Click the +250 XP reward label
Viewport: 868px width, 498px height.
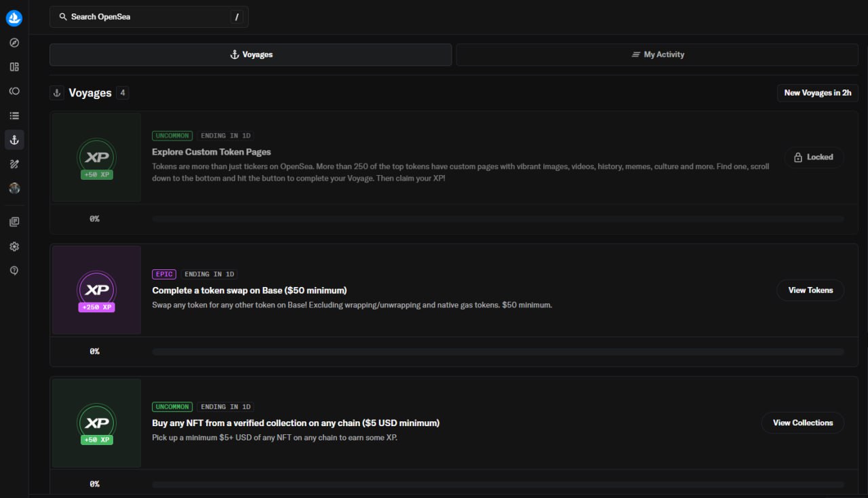pyautogui.click(x=97, y=307)
